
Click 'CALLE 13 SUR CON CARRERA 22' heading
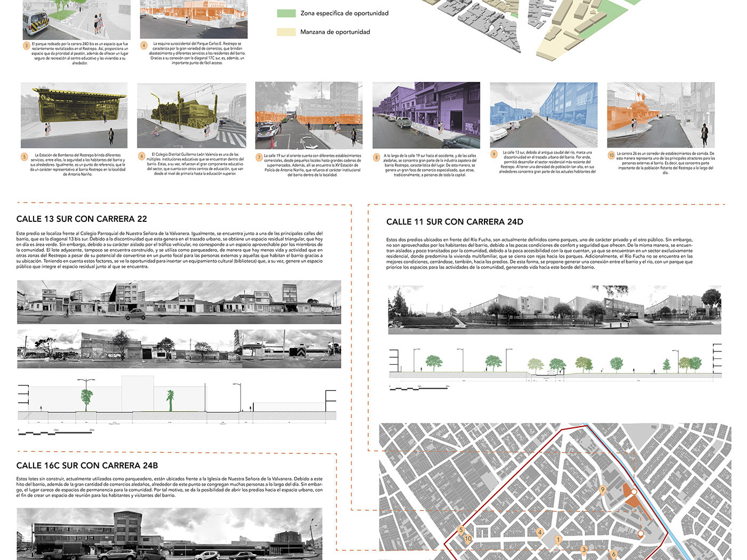[x=82, y=219]
